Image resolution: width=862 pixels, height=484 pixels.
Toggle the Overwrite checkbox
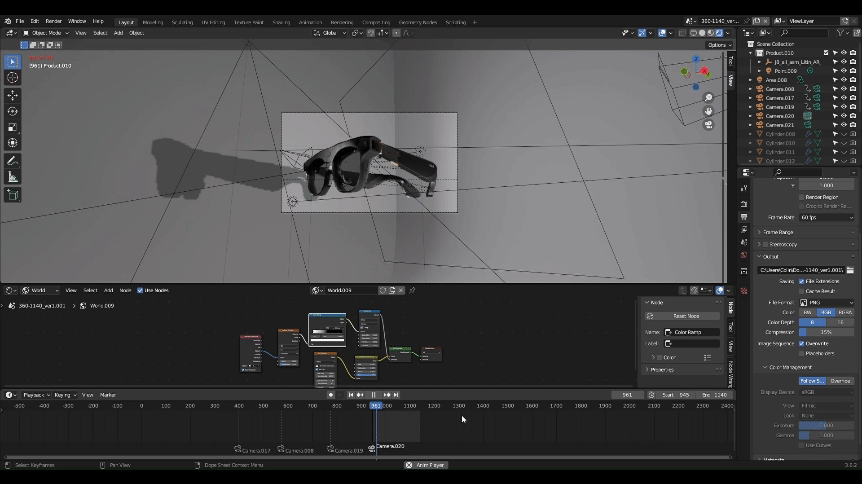pyautogui.click(x=802, y=343)
